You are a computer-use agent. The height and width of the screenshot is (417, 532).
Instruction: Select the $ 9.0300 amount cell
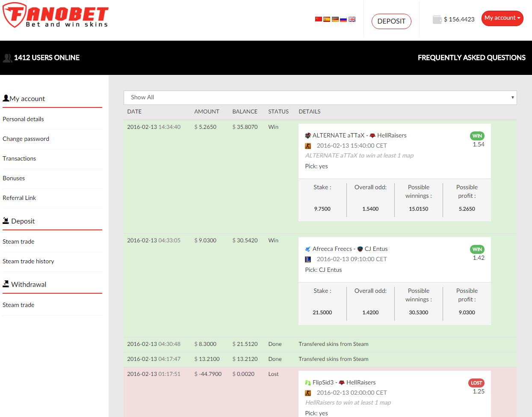pos(205,240)
